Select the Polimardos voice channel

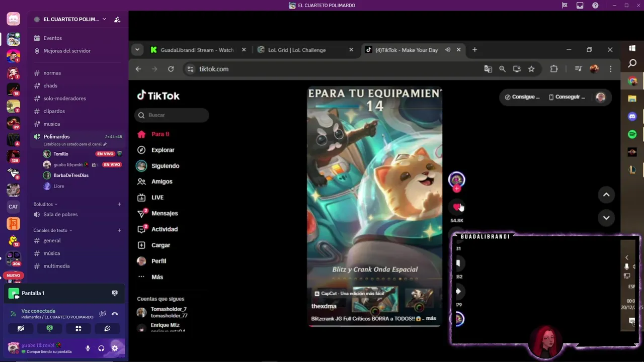tap(56, 136)
